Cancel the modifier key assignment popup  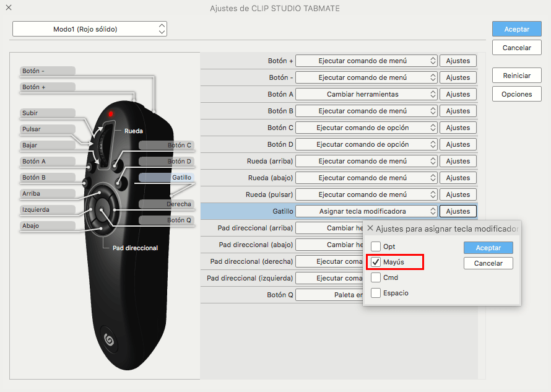488,263
